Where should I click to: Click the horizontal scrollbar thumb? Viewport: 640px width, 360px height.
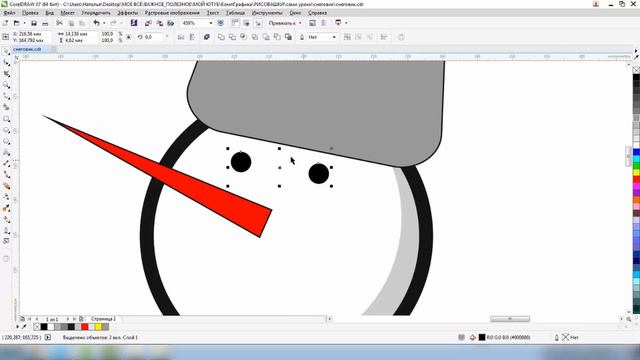(x=510, y=319)
